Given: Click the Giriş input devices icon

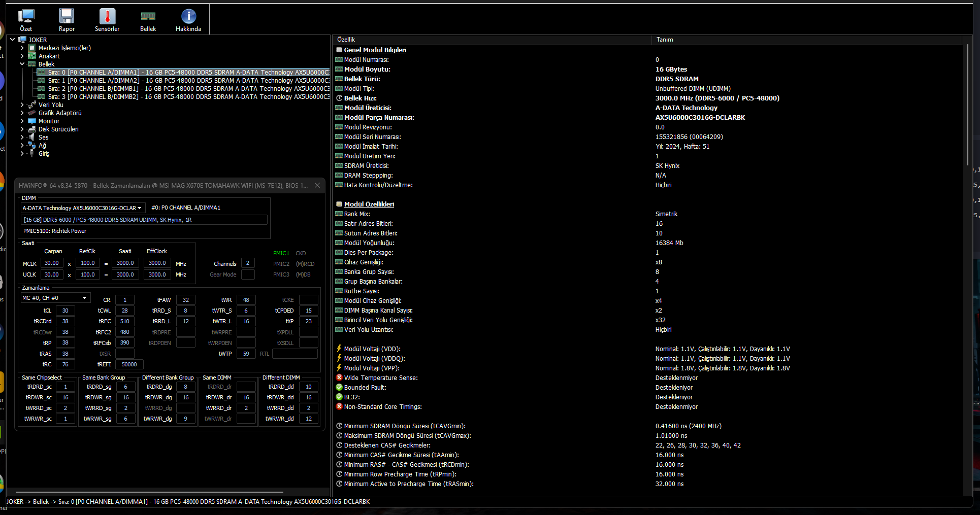Looking at the screenshot, I should 32,153.
